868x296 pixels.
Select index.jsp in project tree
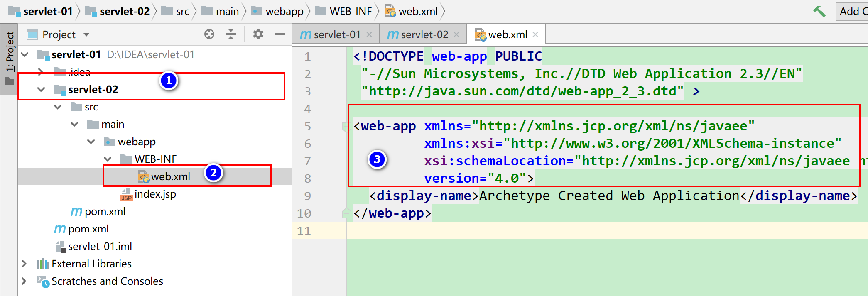click(x=155, y=194)
